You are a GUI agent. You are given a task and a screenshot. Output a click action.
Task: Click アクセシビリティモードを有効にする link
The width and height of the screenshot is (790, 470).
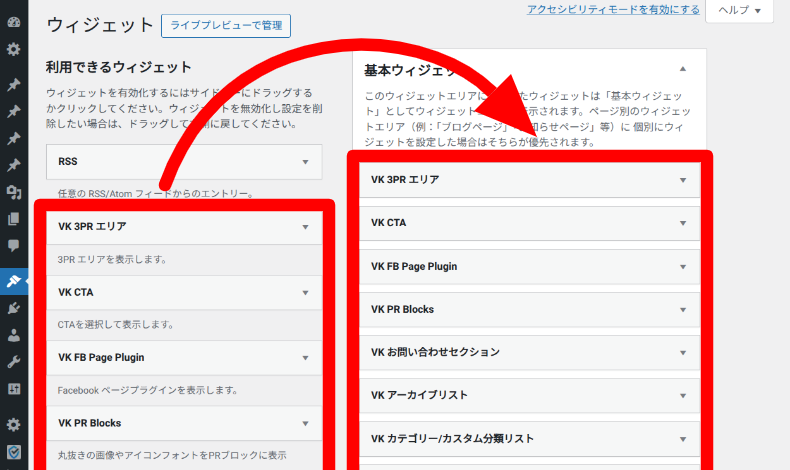point(613,10)
